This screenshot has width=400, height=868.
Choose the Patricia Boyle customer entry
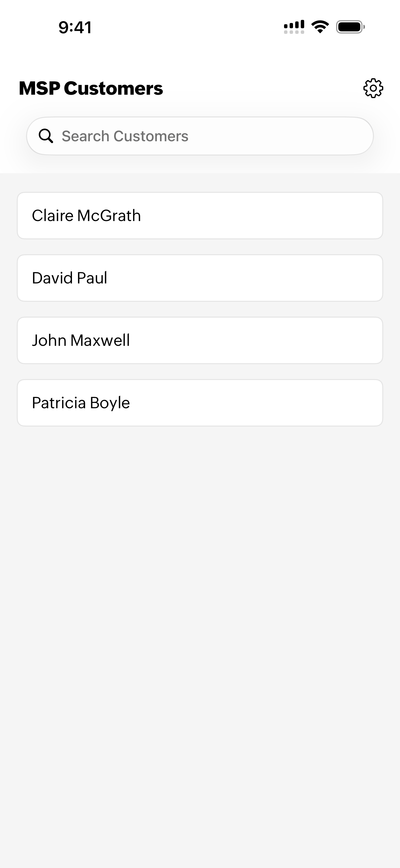tap(81, 403)
